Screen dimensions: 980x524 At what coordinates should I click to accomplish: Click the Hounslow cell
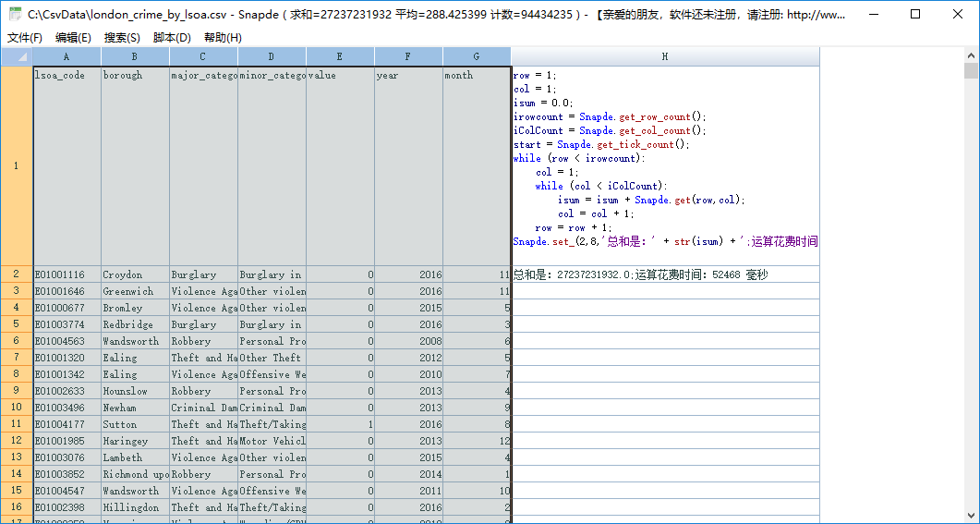[x=135, y=391]
